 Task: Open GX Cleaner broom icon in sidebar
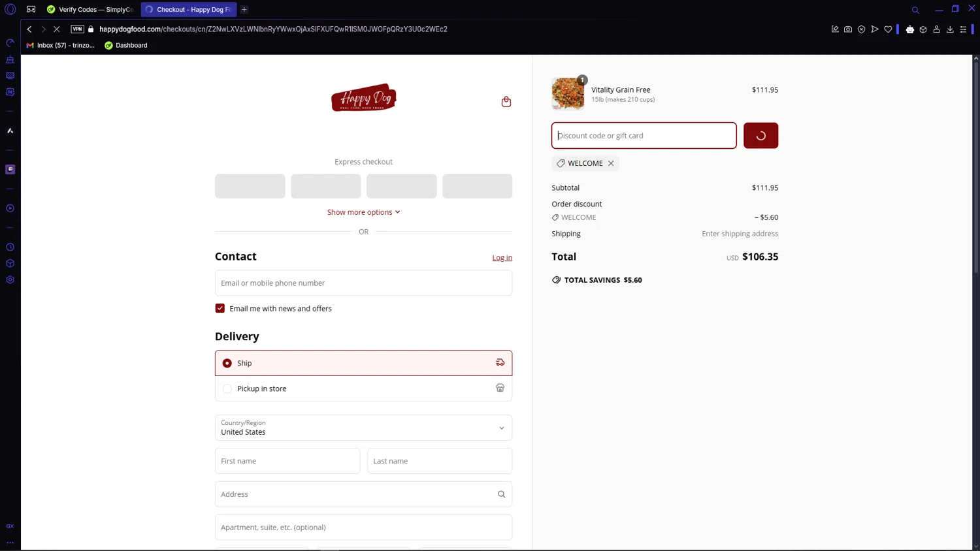(x=10, y=59)
